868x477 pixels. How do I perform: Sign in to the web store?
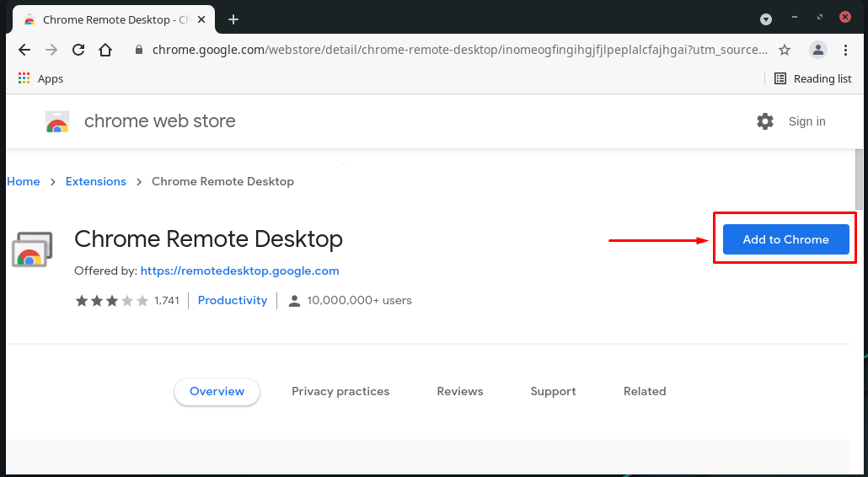click(x=806, y=121)
